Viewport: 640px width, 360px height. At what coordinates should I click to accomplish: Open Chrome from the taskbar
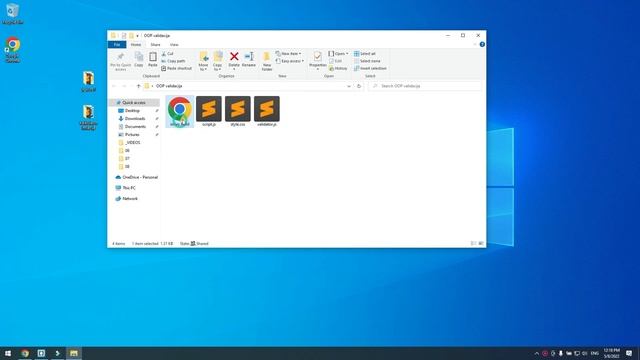tap(25, 353)
